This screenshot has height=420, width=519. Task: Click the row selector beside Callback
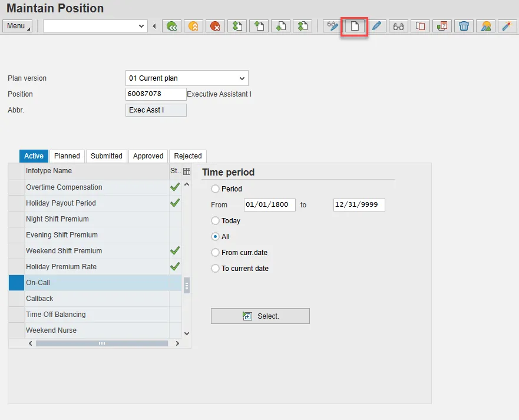16,298
